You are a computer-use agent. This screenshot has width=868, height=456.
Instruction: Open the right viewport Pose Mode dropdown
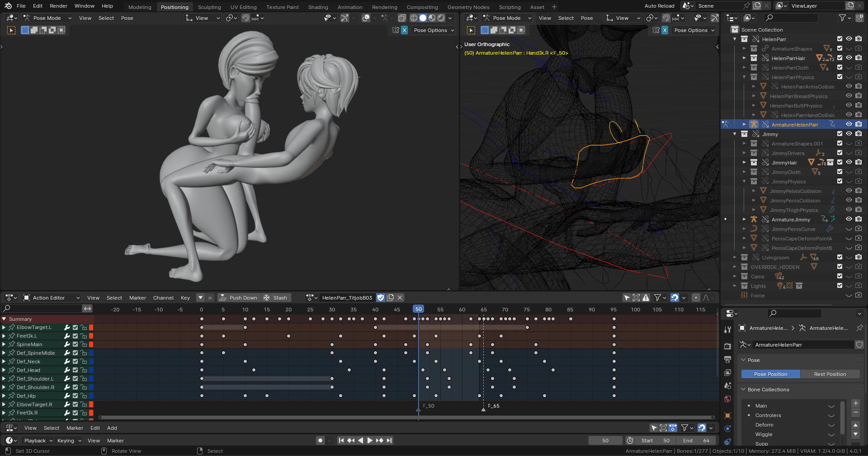click(507, 18)
